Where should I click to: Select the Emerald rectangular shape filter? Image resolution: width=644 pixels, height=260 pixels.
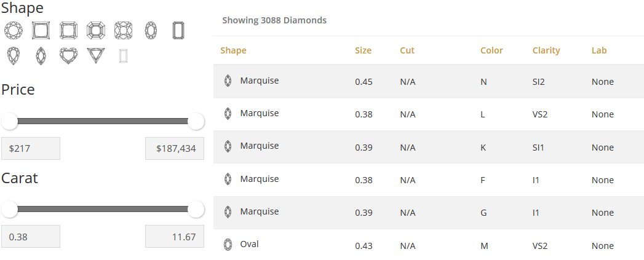[178, 30]
